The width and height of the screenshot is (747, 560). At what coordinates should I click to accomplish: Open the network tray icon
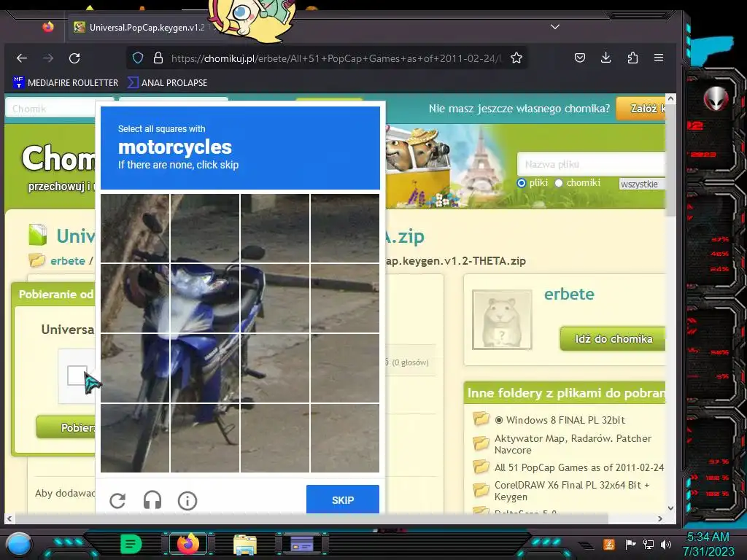point(649,544)
